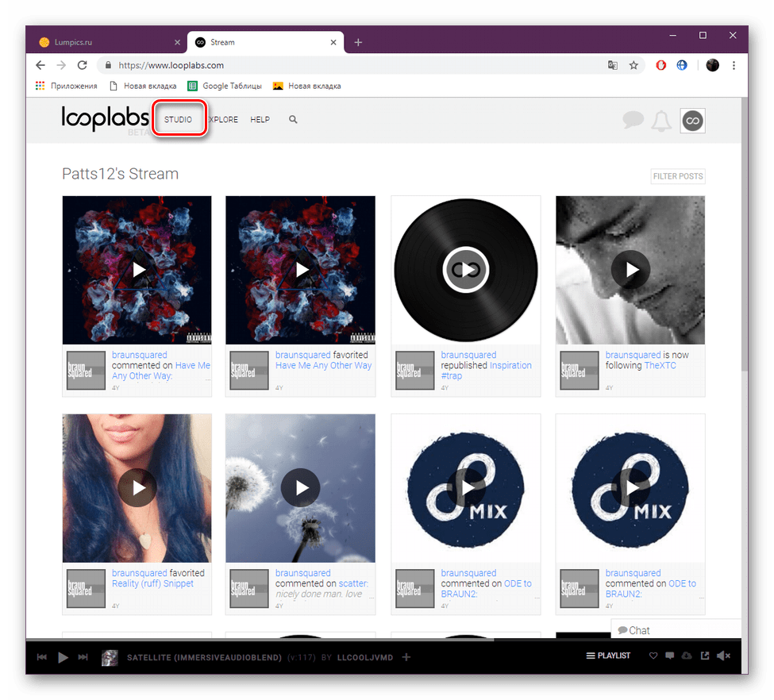The height and width of the screenshot is (700, 774).
Task: Focus the address bar with looplabs URL
Action: (x=356, y=65)
